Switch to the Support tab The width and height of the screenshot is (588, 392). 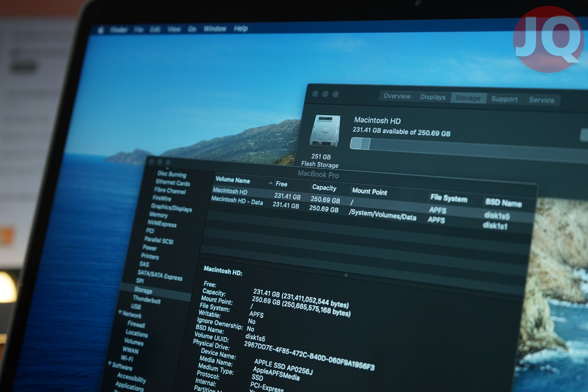(504, 99)
